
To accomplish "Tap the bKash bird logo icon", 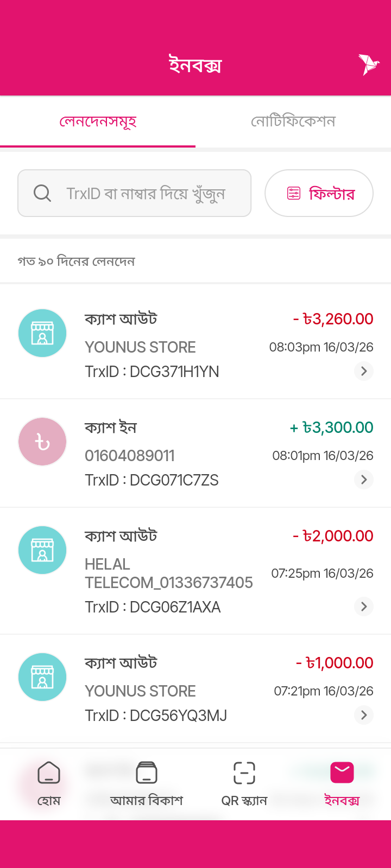I will click(368, 65).
